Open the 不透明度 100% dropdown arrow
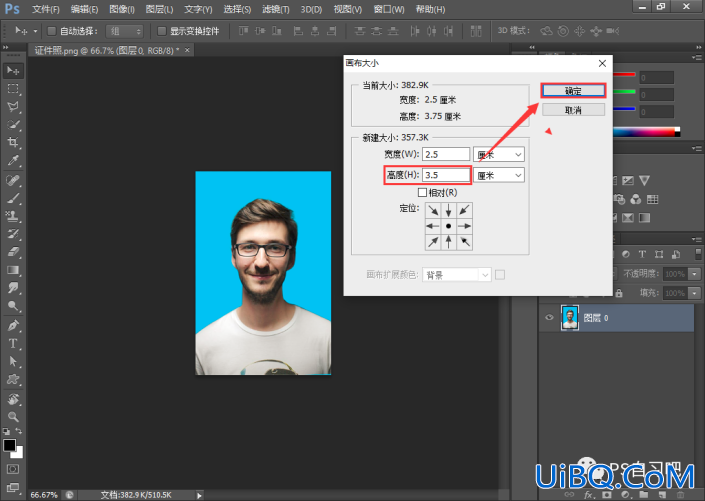Image resolution: width=705 pixels, height=501 pixels. coord(695,274)
